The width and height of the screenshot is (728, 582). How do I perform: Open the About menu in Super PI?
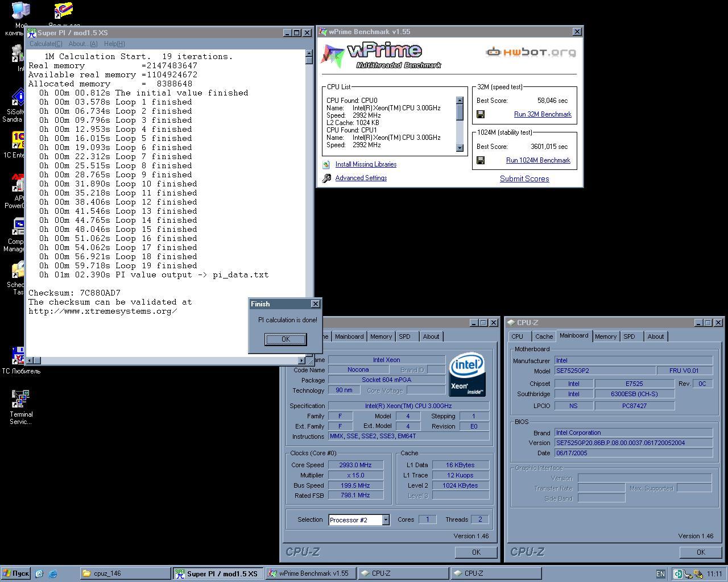[x=83, y=44]
